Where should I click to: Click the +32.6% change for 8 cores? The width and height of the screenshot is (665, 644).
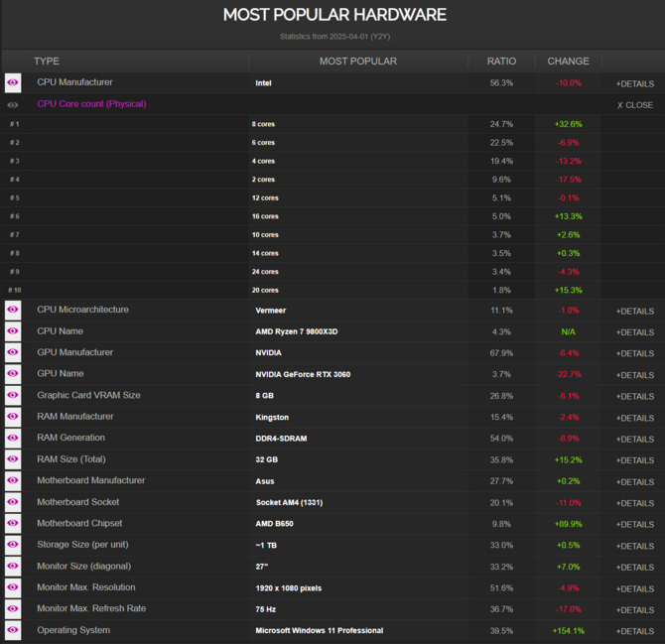[569, 124]
